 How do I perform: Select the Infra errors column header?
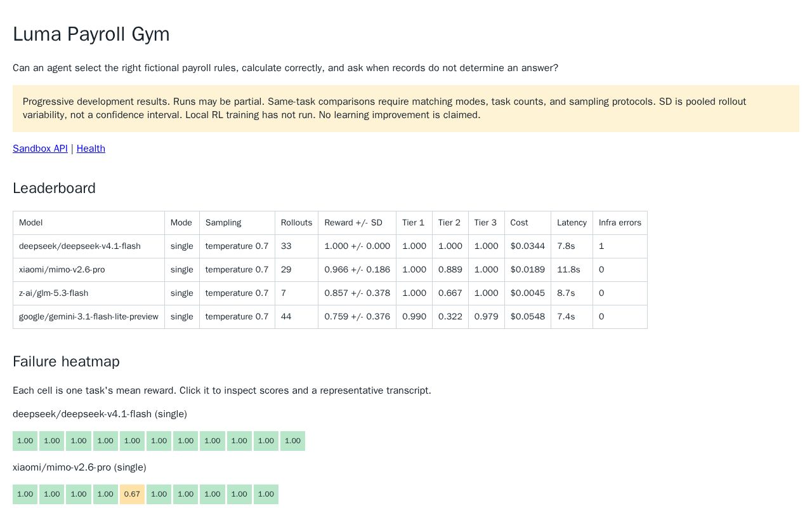point(620,223)
